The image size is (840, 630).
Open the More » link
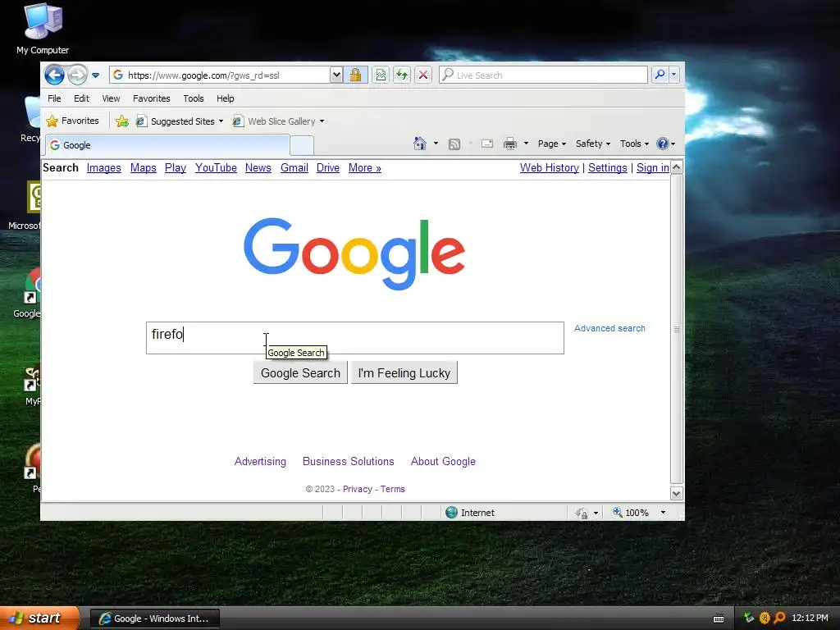pos(365,167)
